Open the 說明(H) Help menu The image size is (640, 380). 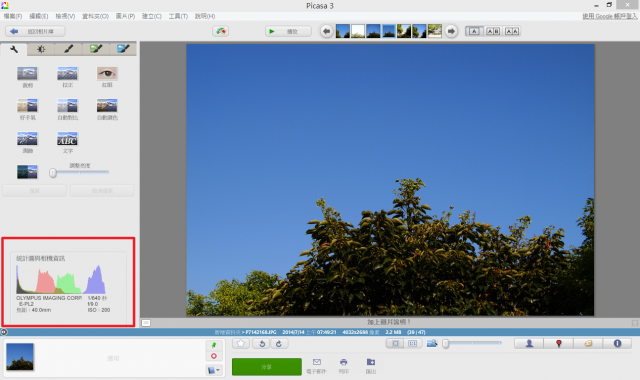205,16
